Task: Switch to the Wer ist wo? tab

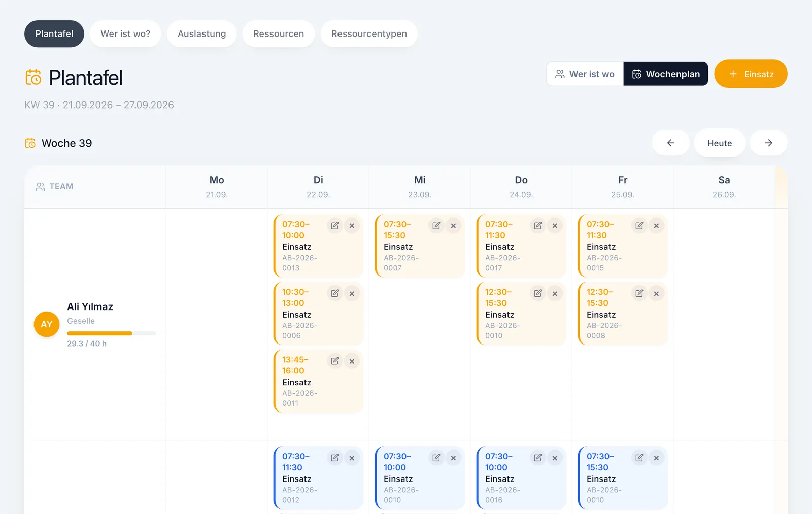Action: point(125,34)
